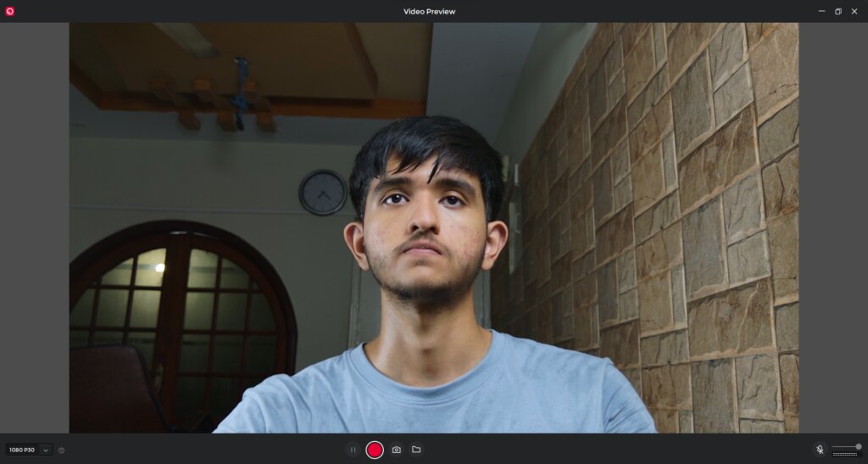This screenshot has width=868, height=464.
Task: Click the help icon beside the resolution selector
Action: [61, 450]
